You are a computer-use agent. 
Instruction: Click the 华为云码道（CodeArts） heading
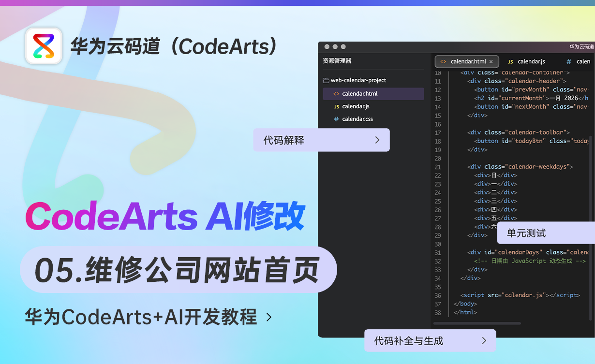coord(175,46)
